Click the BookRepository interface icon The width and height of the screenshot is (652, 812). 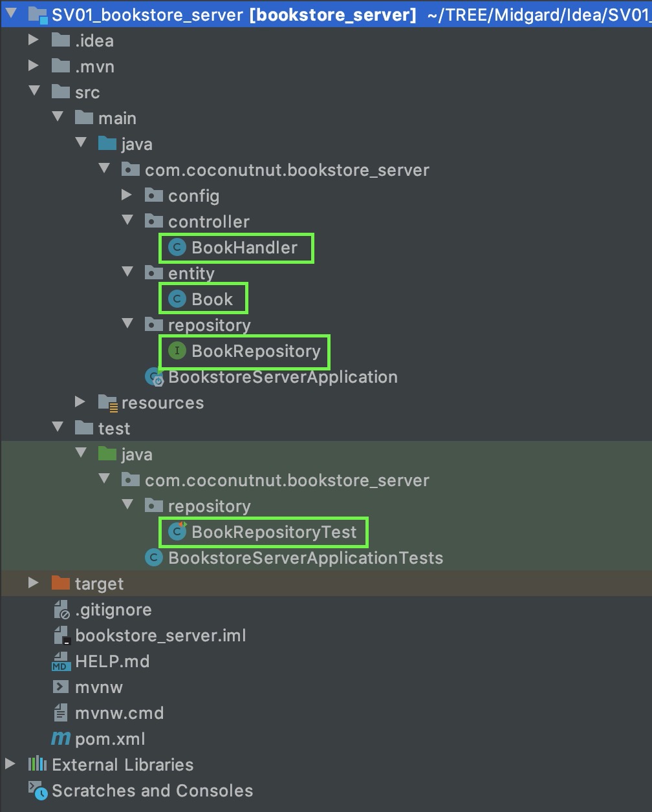click(x=177, y=351)
